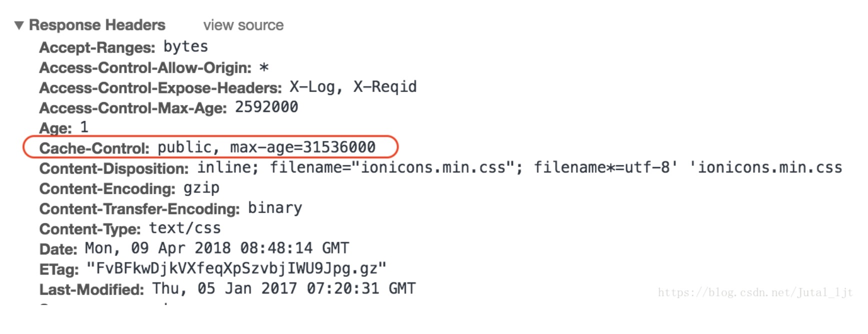Viewport: 868px width, 334px height.
Task: Click the Last-Modified header name
Action: tap(91, 289)
